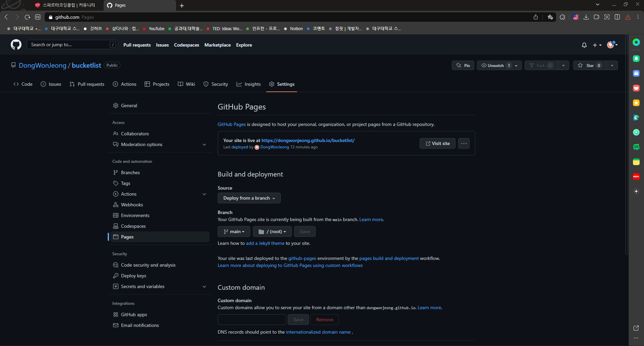Pin the bucketlist repository
This screenshot has height=346, width=644.
[x=463, y=65]
